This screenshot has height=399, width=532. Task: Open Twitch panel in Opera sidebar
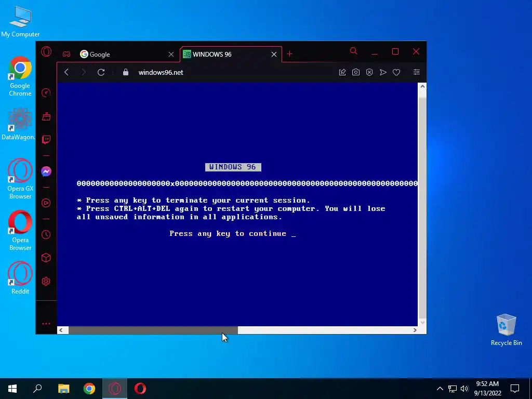pos(46,140)
